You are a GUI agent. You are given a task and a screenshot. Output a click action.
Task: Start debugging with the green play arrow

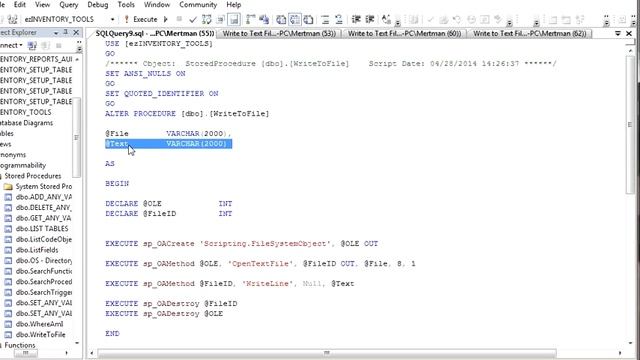point(166,19)
